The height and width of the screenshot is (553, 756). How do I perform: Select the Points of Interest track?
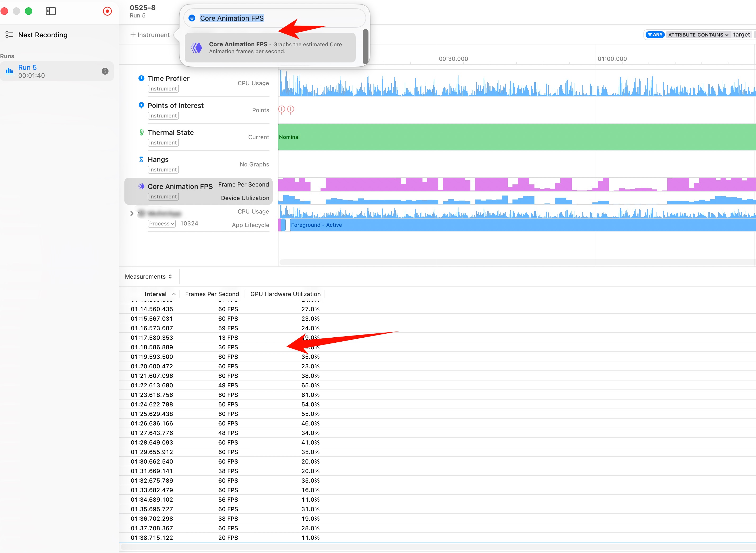tap(199, 110)
